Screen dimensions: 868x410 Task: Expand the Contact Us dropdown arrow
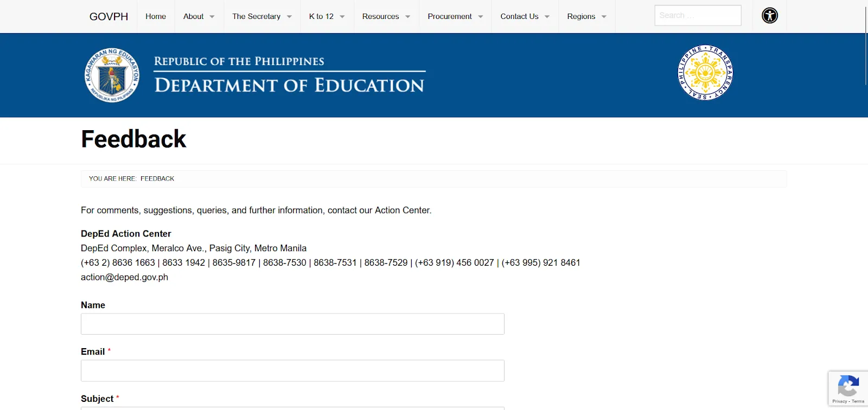click(x=547, y=17)
